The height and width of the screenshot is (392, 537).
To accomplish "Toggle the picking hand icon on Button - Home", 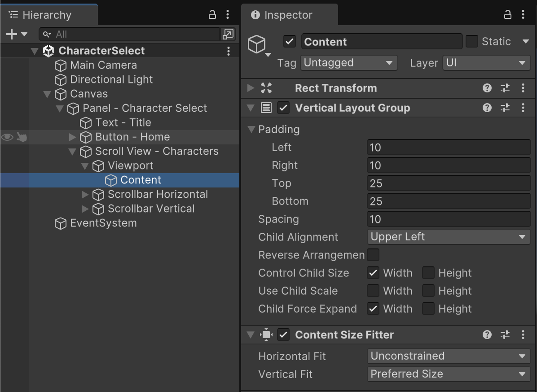I will pos(22,137).
